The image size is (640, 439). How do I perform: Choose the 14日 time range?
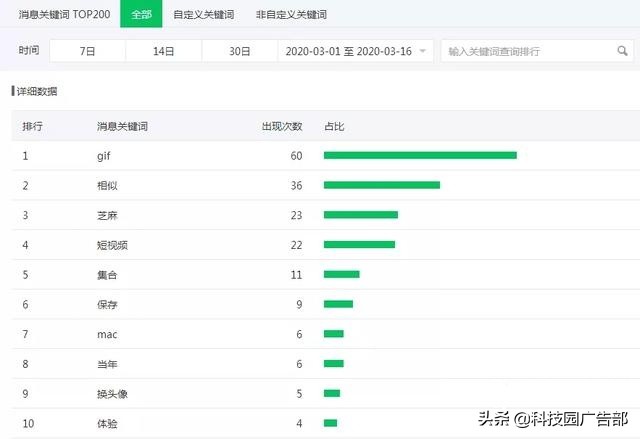163,51
